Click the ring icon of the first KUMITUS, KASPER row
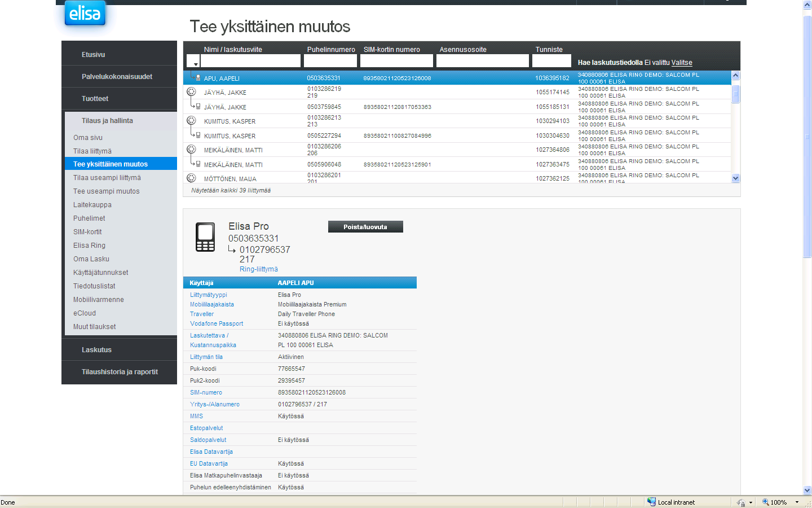Image resolution: width=812 pixels, height=508 pixels. click(191, 120)
